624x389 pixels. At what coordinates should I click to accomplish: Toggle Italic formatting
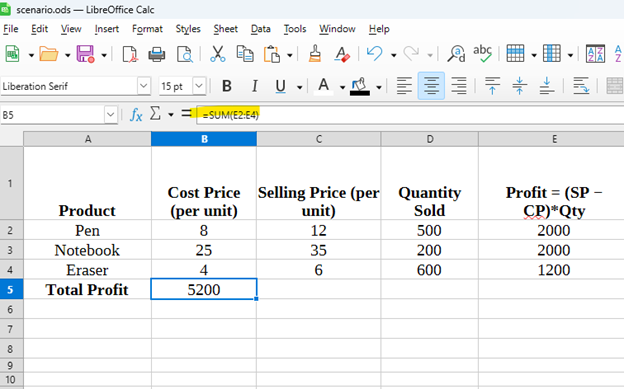coord(255,86)
